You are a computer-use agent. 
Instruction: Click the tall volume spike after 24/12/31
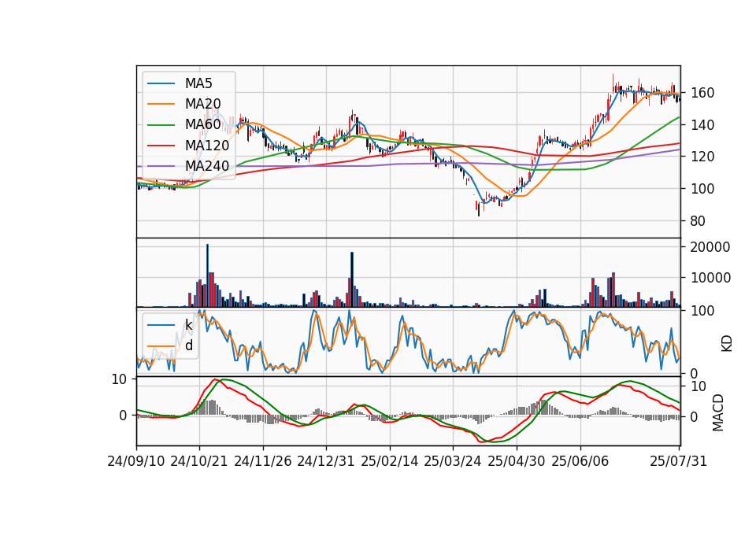click(x=352, y=279)
